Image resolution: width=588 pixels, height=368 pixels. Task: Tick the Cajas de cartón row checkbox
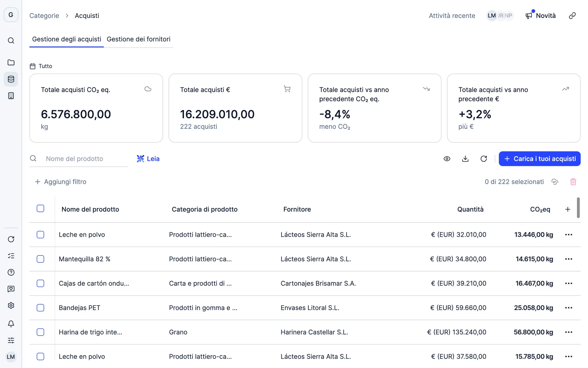click(x=41, y=283)
